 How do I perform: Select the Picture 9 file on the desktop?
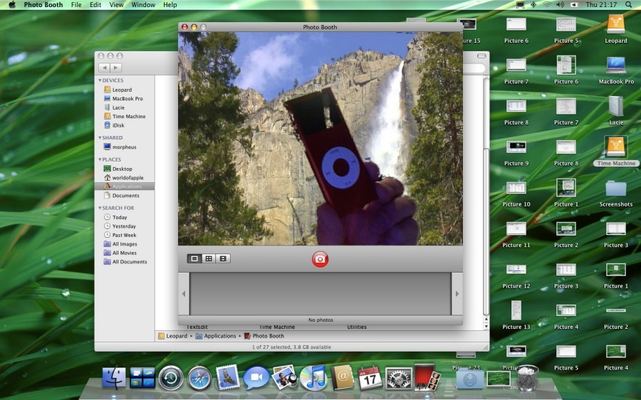pos(516,153)
